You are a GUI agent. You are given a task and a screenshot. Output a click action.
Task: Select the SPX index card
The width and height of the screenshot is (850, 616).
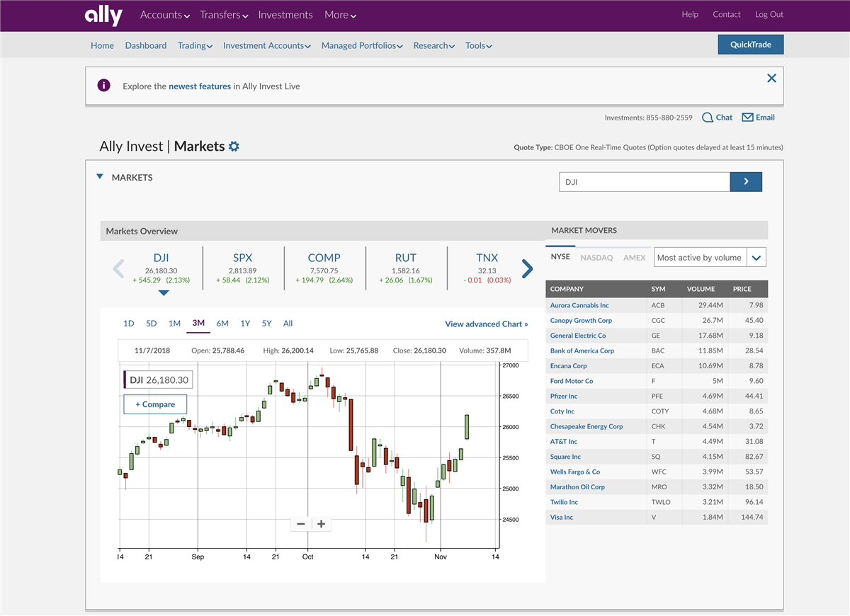(243, 268)
